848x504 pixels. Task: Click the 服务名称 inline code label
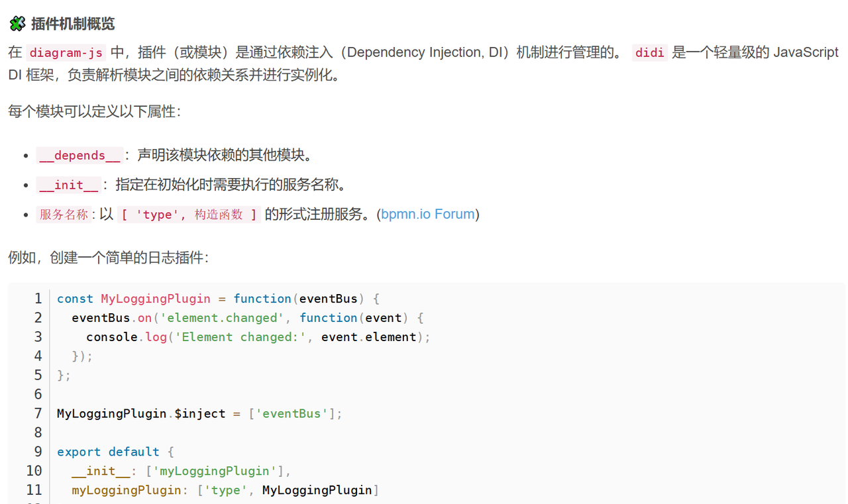(64, 215)
